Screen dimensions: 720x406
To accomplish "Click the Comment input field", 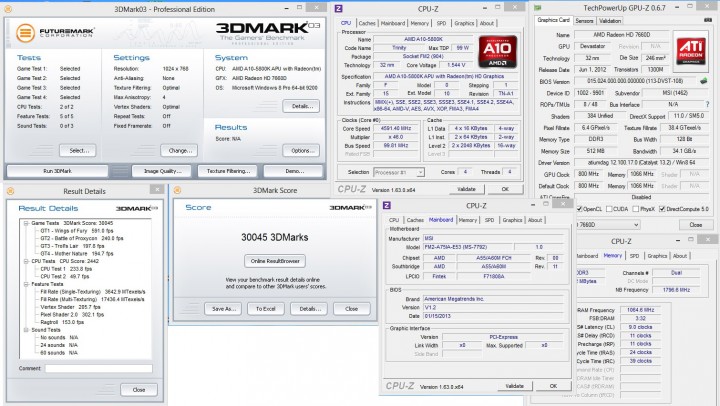I will coord(99,368).
